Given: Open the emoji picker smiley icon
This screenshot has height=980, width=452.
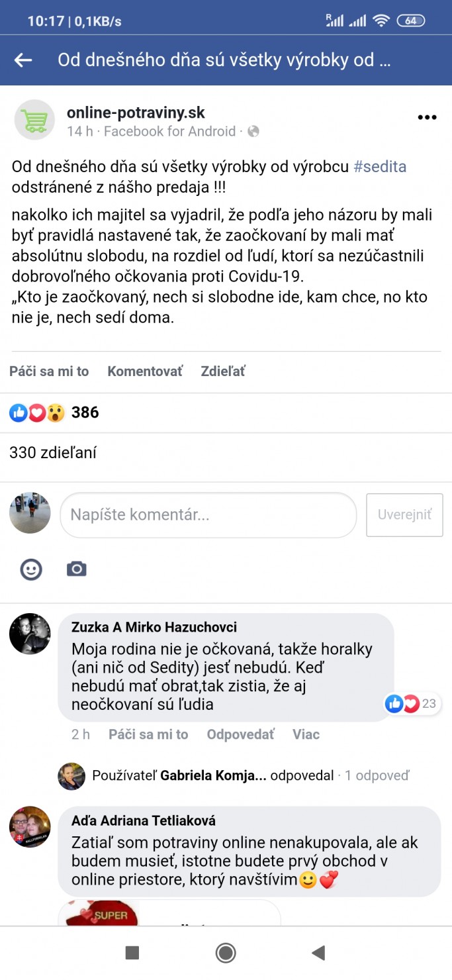Looking at the screenshot, I should 31,569.
